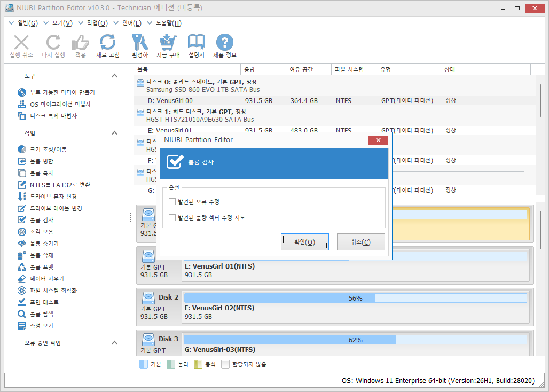549x392 pixels.
Task: Choose 볼륨 병합 operation
Action: (35, 161)
